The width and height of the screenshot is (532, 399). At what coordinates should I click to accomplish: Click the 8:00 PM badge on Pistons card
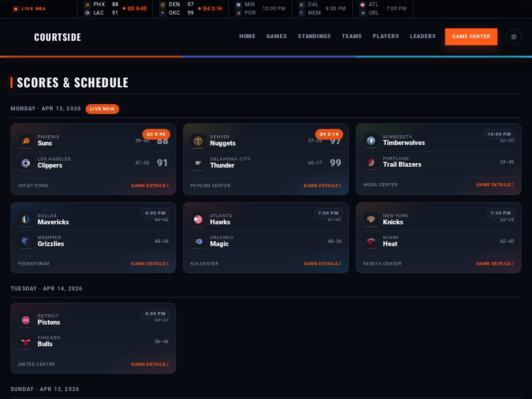(x=156, y=314)
